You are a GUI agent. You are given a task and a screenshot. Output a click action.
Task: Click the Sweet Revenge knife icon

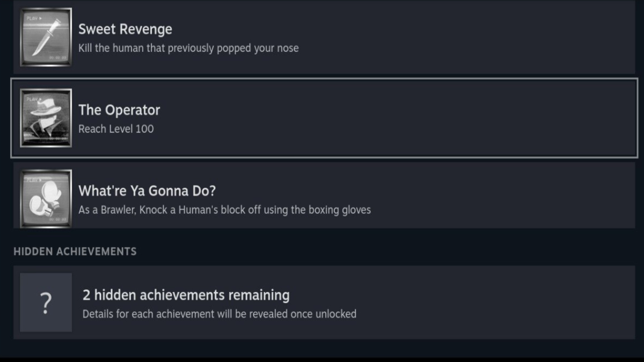click(x=46, y=37)
